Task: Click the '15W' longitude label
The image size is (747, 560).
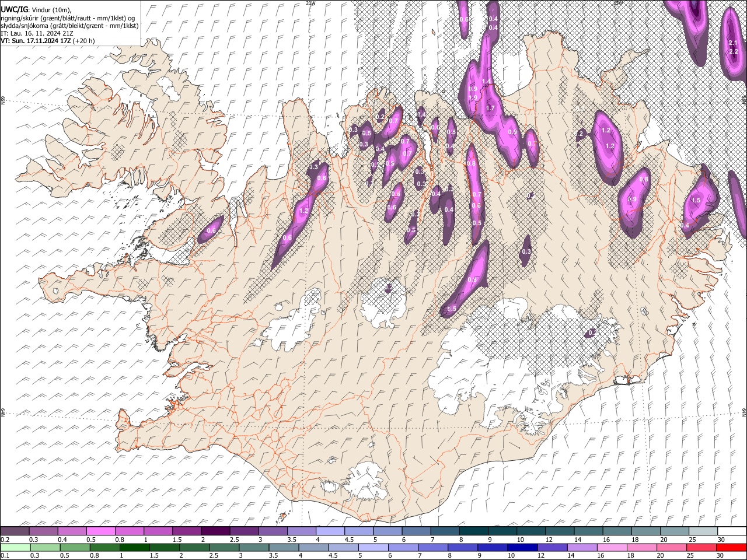Action: coord(618,3)
